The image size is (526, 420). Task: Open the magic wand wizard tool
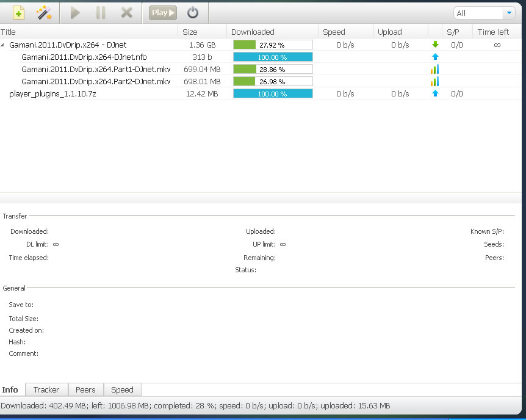(45, 13)
